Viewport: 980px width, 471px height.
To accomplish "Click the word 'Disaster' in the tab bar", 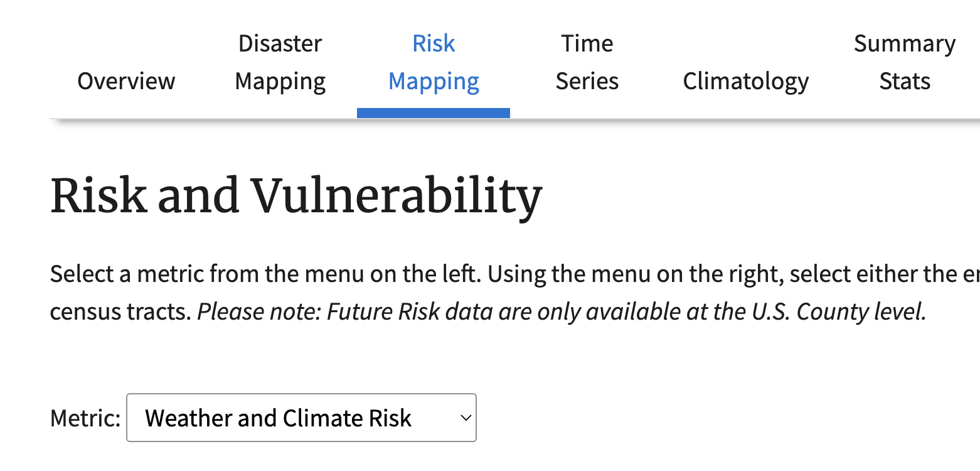I will (280, 43).
